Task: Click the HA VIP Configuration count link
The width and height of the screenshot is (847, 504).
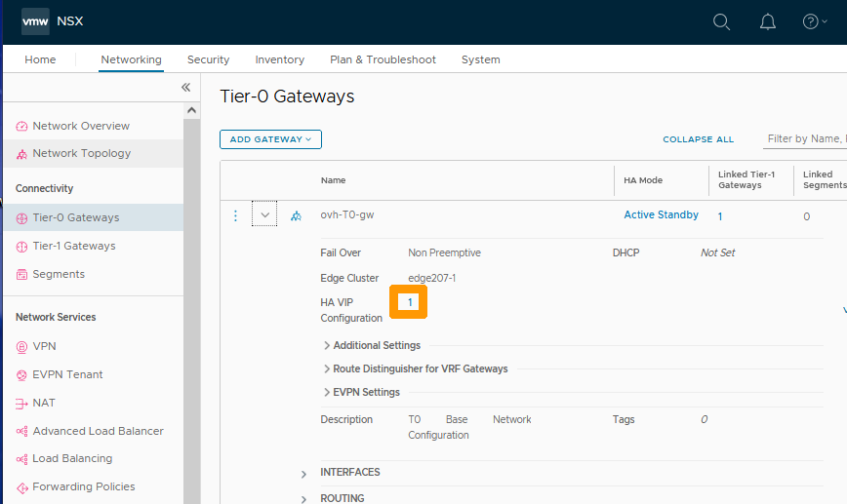Action: click(x=410, y=303)
